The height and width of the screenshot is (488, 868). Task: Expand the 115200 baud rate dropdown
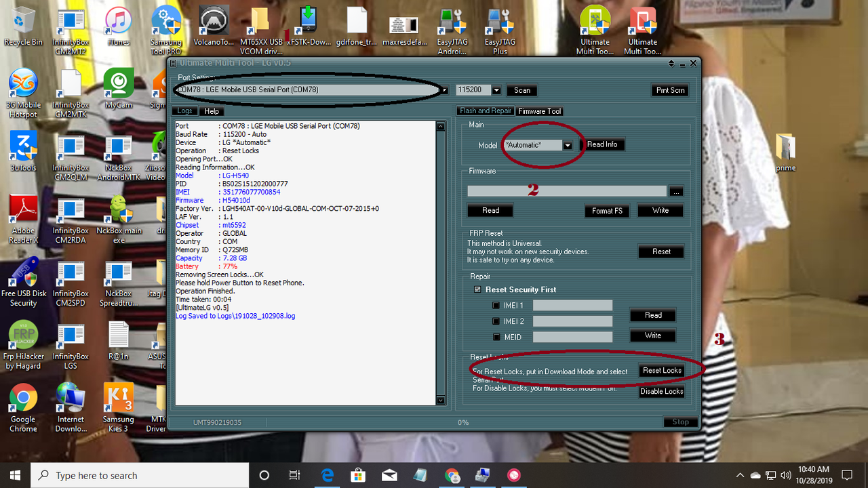pos(496,90)
